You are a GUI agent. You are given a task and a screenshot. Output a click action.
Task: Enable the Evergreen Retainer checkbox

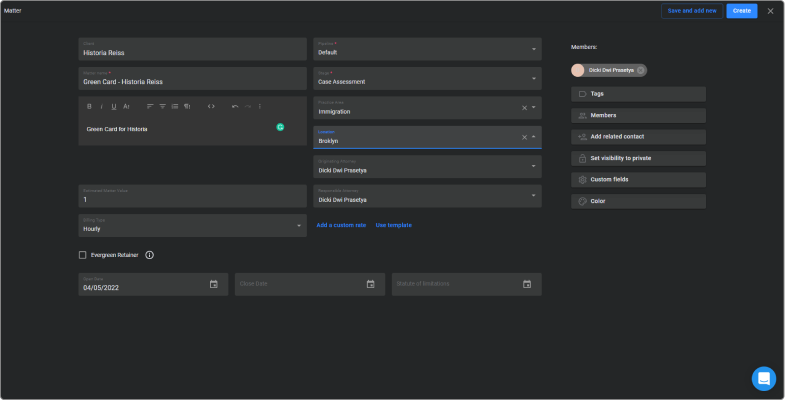(83, 255)
